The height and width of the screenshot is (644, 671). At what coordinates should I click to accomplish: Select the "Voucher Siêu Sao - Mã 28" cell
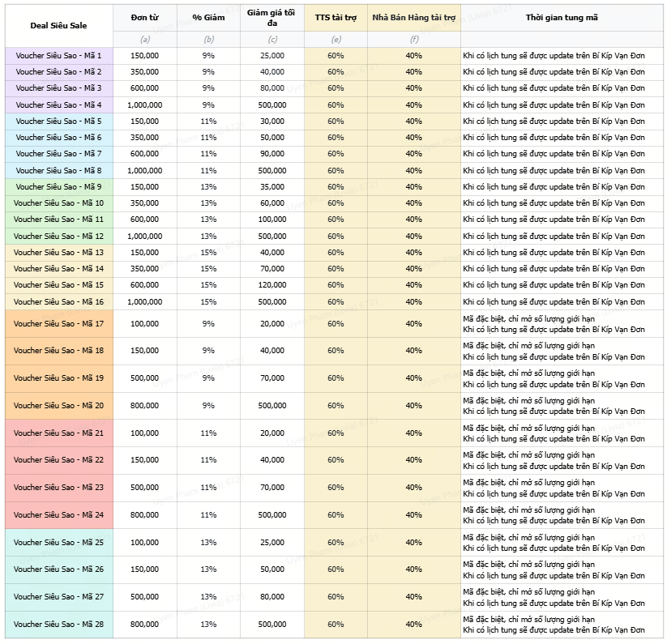(58, 625)
